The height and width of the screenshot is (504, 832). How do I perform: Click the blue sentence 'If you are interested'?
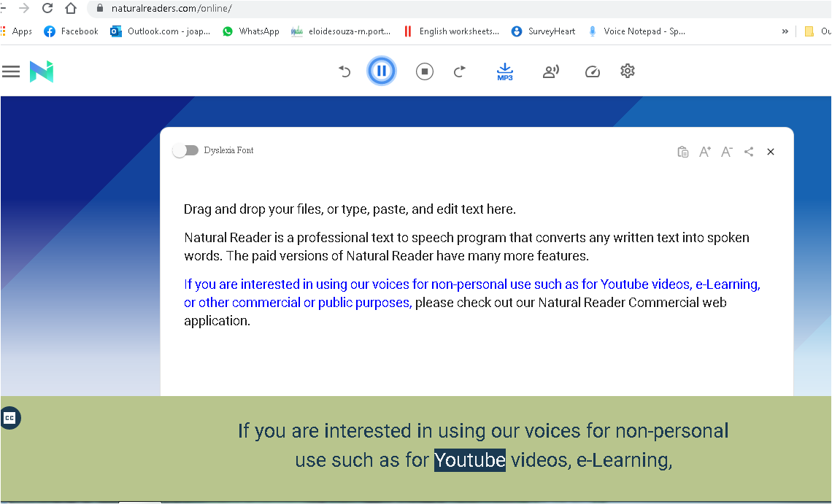[472, 293]
